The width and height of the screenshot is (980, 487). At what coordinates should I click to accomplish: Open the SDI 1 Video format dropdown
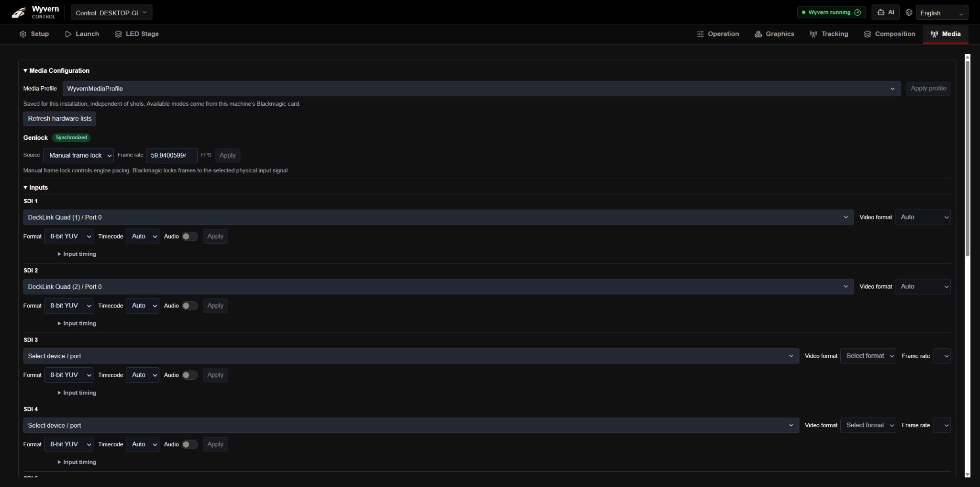(923, 217)
